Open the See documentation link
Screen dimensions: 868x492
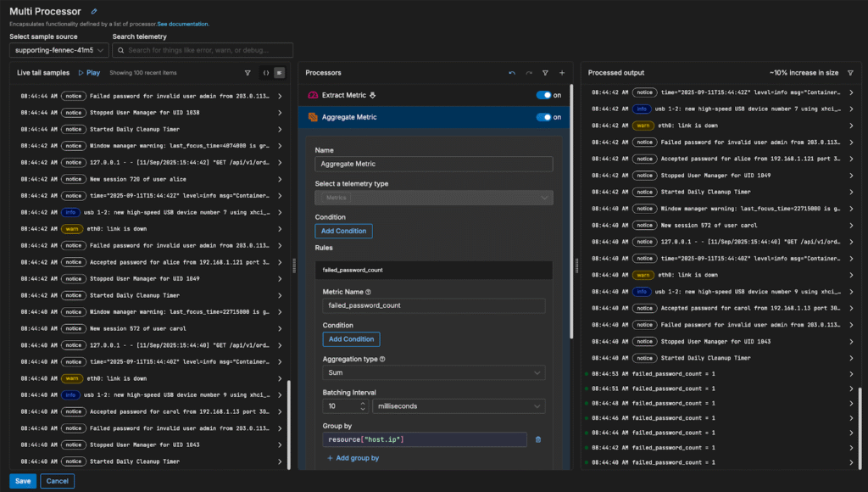pos(183,24)
